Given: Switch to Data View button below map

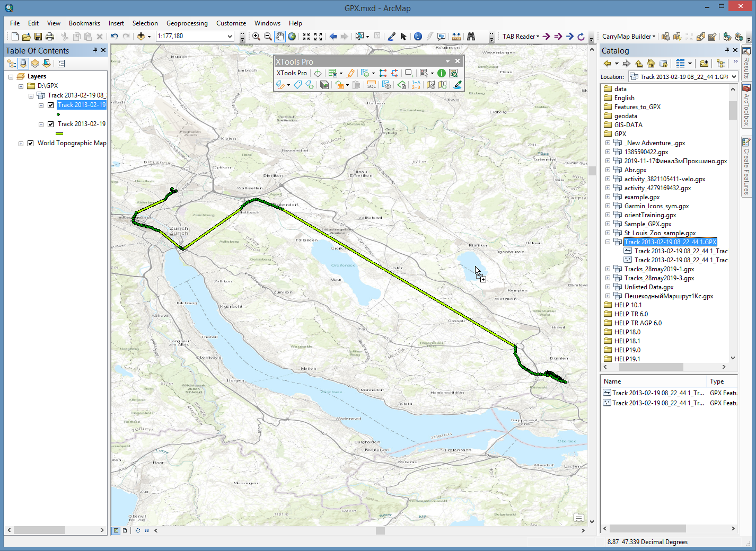Looking at the screenshot, I should pyautogui.click(x=116, y=530).
